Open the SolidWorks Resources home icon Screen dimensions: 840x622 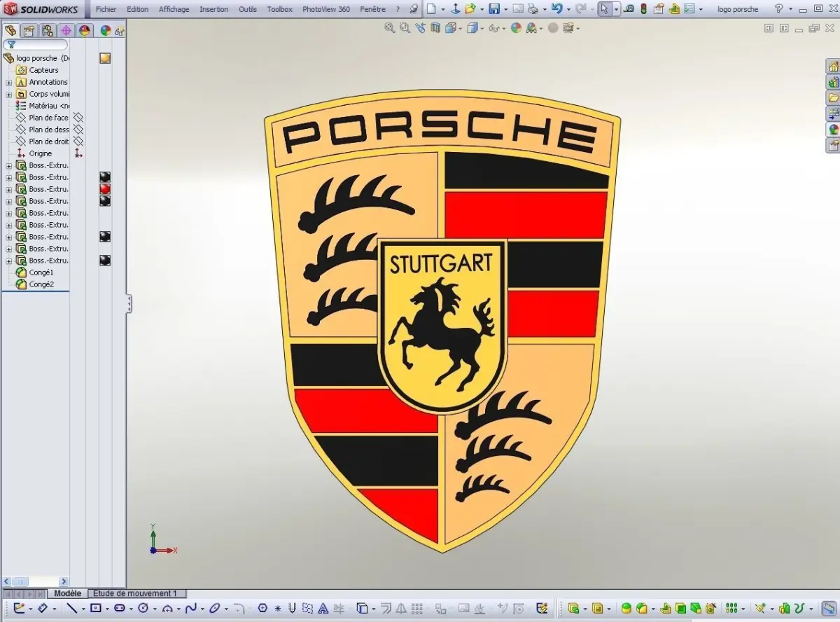tap(833, 66)
